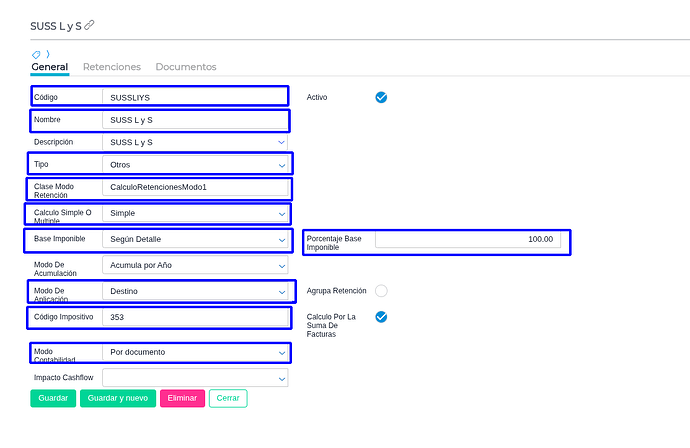Click the link icon beside SUSS L y S title

click(x=90, y=25)
